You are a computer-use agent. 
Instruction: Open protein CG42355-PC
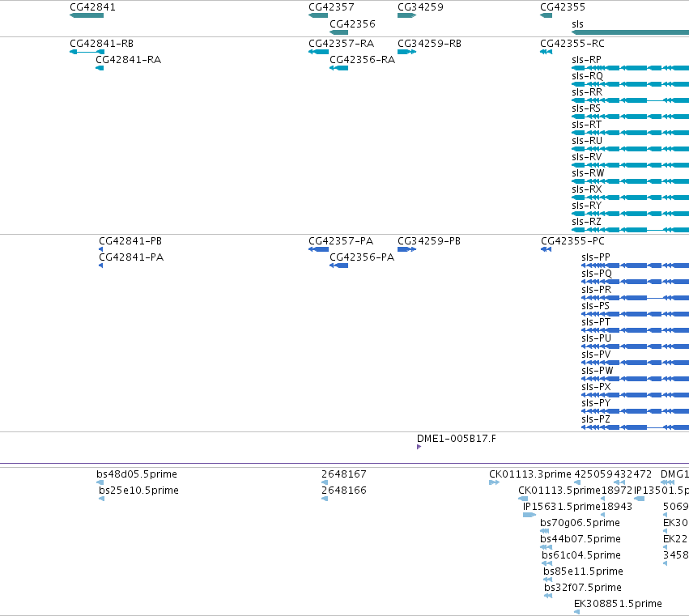pos(546,249)
